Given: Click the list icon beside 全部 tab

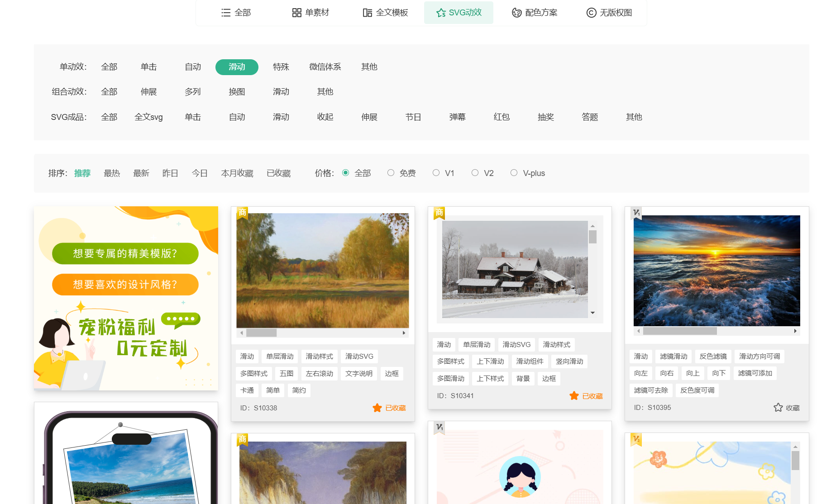Looking at the screenshot, I should 226,13.
